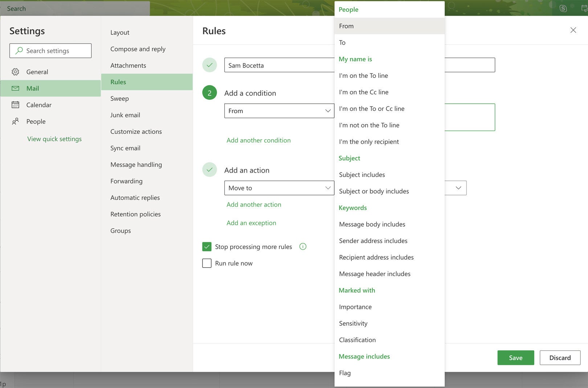588x388 pixels.
Task: Click the General gear icon
Action: (15, 72)
